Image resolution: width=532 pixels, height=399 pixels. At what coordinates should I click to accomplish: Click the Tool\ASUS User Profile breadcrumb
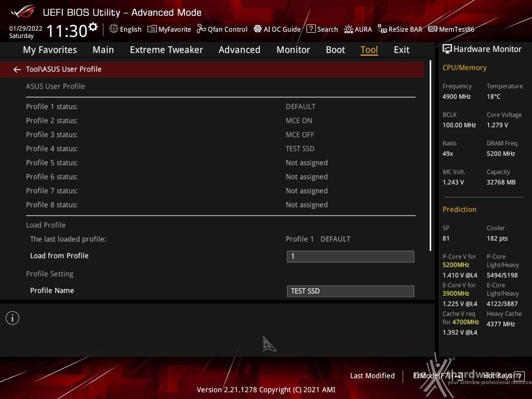point(63,69)
